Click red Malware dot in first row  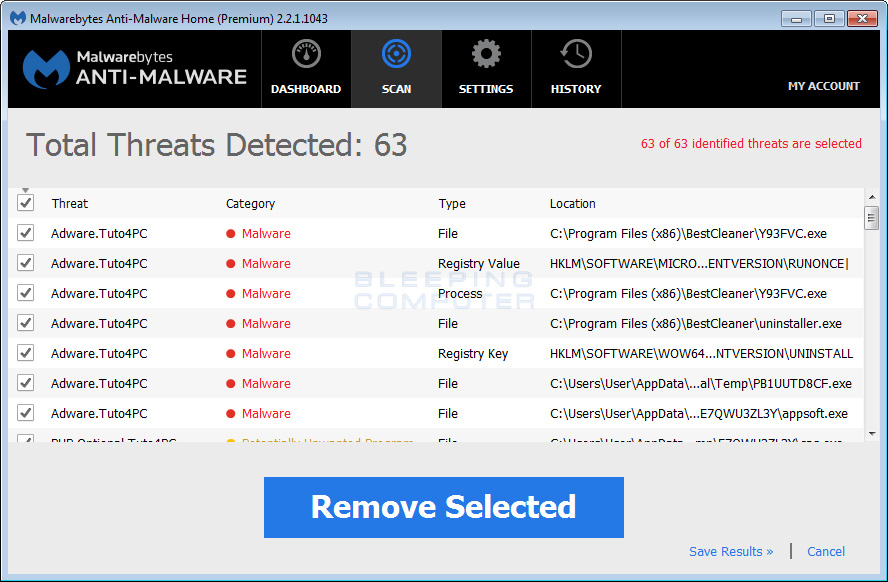pyautogui.click(x=231, y=234)
